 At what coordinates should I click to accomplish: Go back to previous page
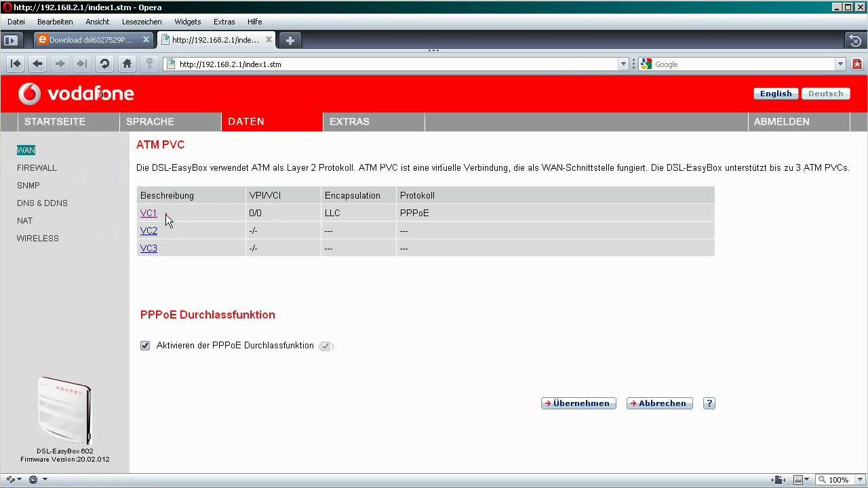[x=37, y=64]
